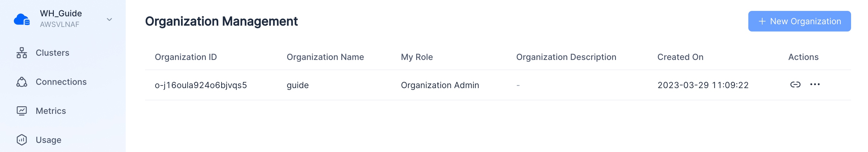Expand the WH_Guide workspace dropdown chevron
The height and width of the screenshot is (152, 868).
(109, 20)
